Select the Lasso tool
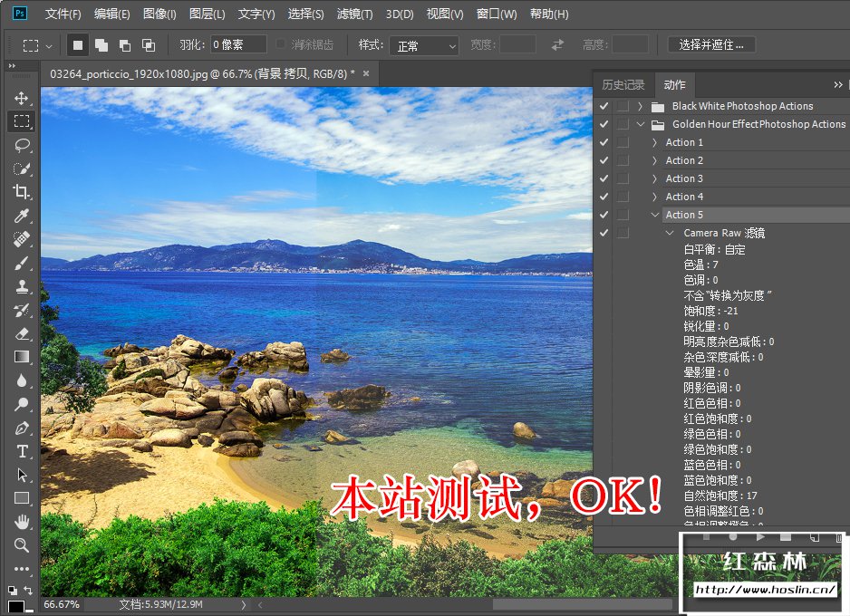This screenshot has height=616, width=850. point(22,145)
